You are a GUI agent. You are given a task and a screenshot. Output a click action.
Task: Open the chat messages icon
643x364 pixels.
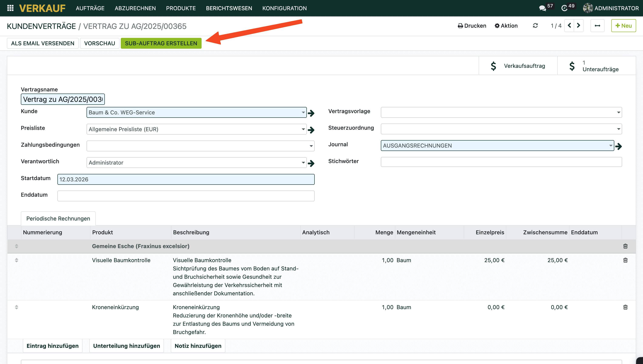click(x=542, y=8)
